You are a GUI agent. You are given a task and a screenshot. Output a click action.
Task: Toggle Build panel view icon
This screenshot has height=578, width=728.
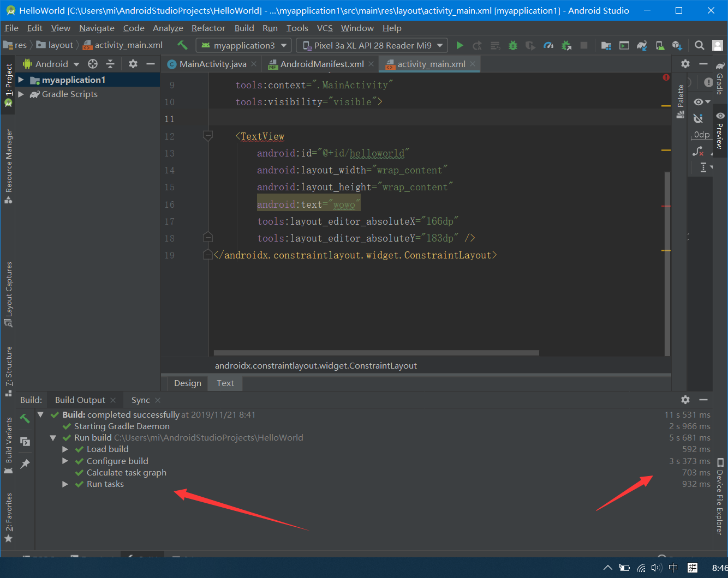tap(25, 441)
